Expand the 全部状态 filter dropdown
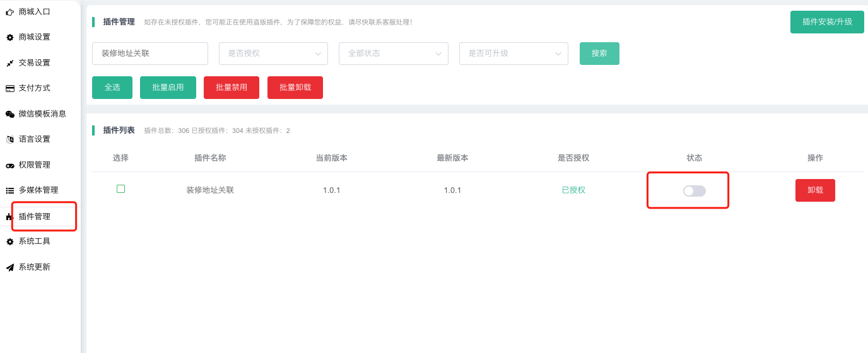Image resolution: width=868 pixels, height=353 pixels. 393,54
